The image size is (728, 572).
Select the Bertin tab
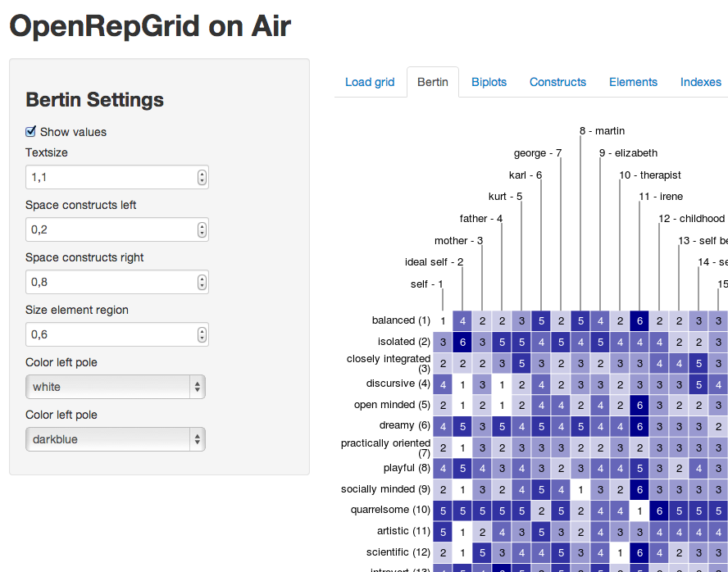(433, 82)
